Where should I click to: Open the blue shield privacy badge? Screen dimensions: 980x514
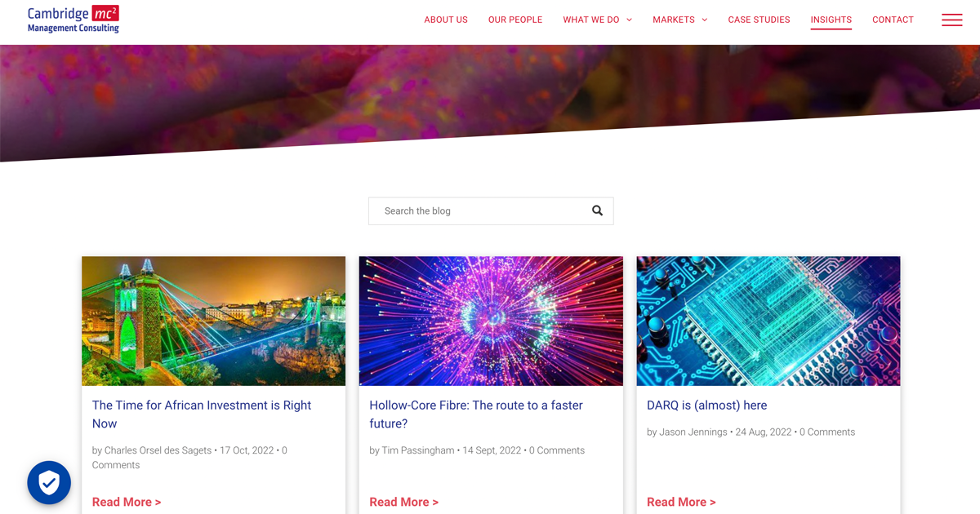click(49, 482)
